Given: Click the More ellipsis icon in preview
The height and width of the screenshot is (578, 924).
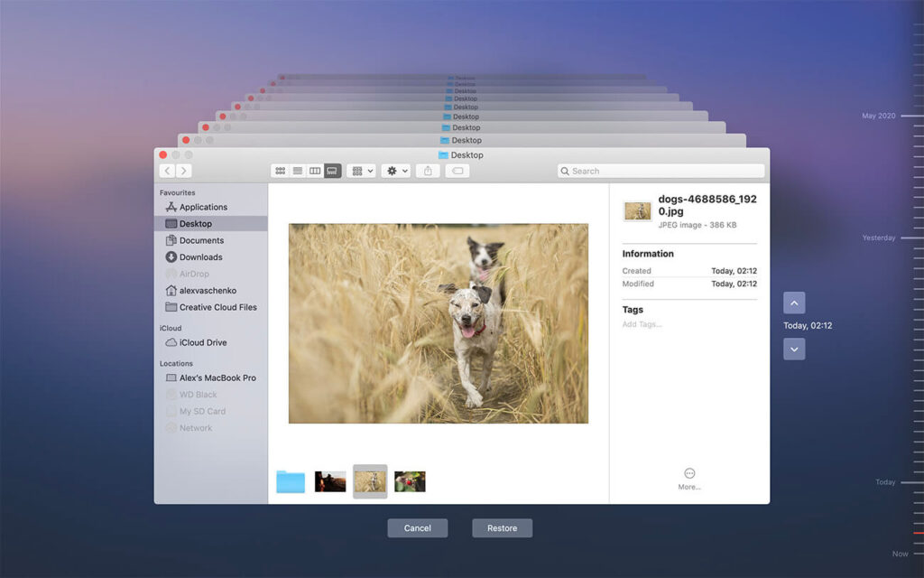Looking at the screenshot, I should (x=689, y=473).
